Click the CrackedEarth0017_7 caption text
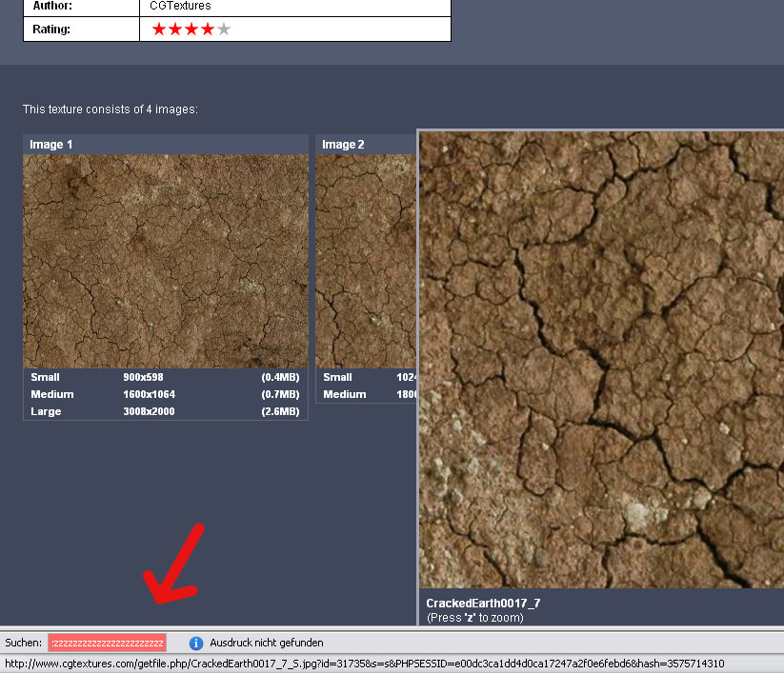This screenshot has width=784, height=674. tap(483, 604)
